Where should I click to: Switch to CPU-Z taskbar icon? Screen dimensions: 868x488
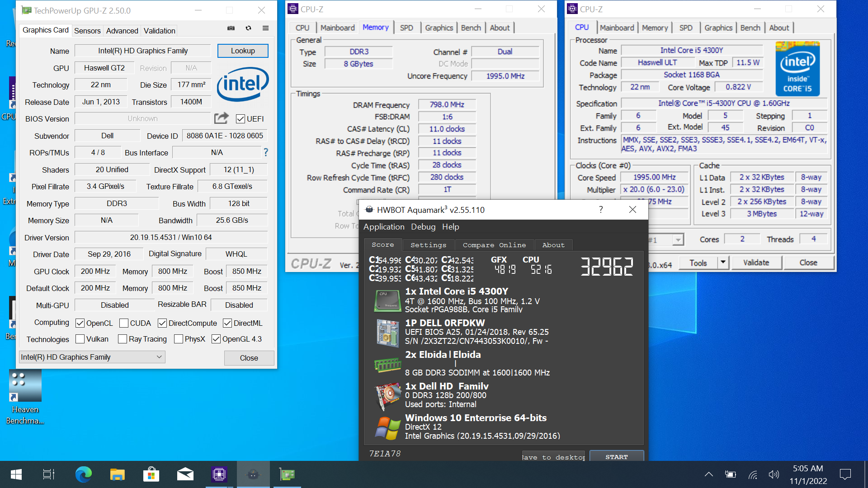click(x=219, y=474)
